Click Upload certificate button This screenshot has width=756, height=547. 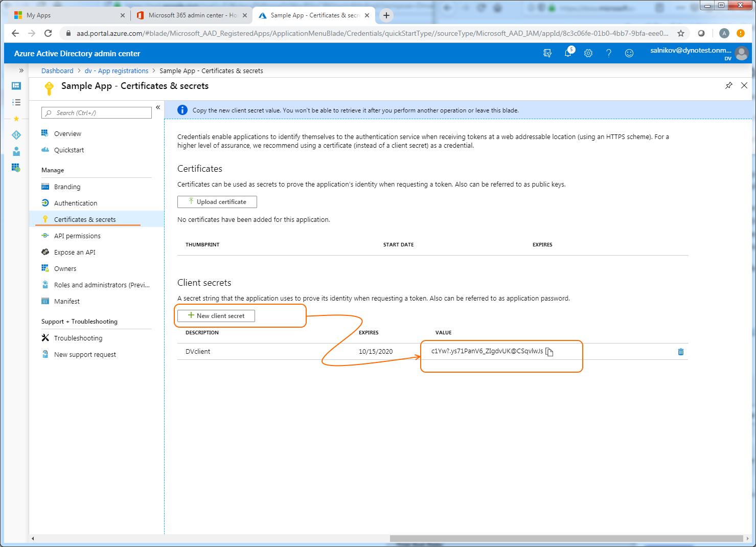(x=217, y=202)
